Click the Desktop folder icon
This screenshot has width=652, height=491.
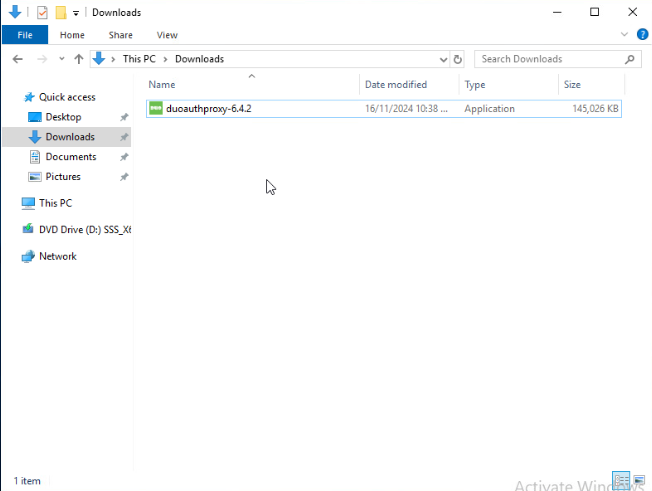click(x=35, y=117)
